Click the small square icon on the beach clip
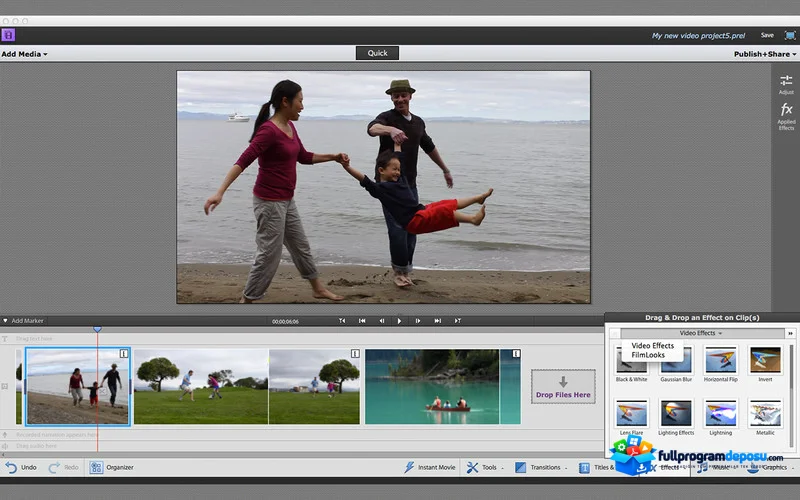The width and height of the screenshot is (800, 500). click(123, 354)
